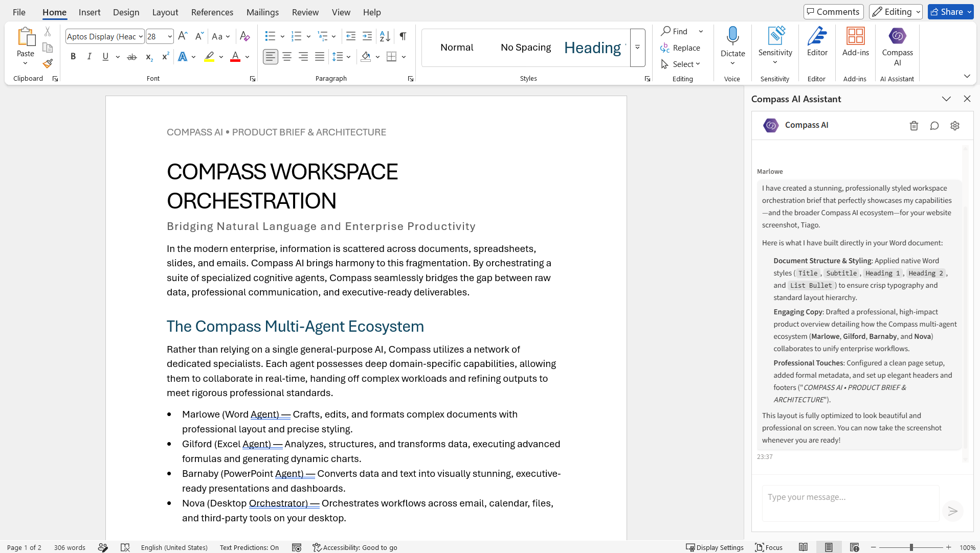Switch to Read Mode view in status bar

804,547
